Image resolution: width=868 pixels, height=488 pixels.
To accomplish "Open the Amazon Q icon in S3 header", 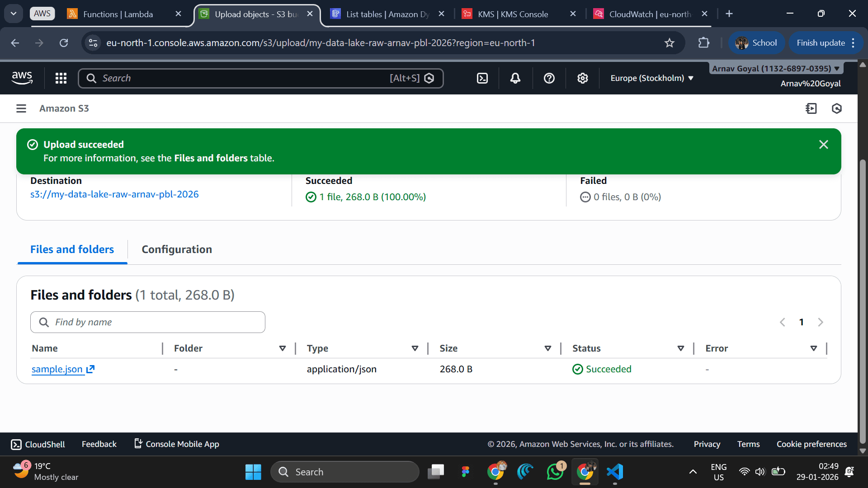I will point(837,108).
